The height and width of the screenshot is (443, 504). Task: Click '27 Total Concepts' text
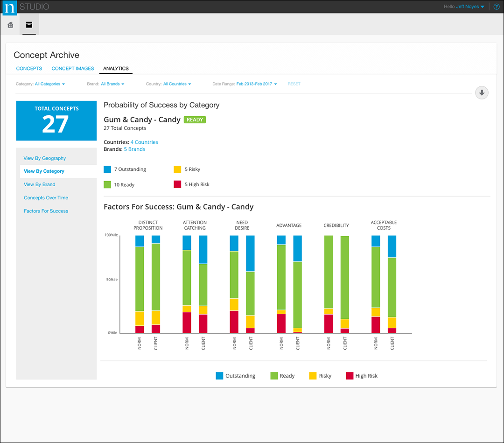(x=125, y=128)
